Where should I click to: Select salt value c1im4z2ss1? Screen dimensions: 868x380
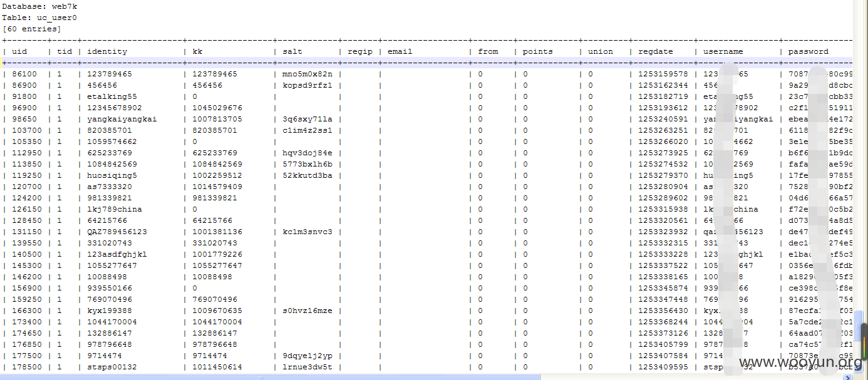coord(307,130)
